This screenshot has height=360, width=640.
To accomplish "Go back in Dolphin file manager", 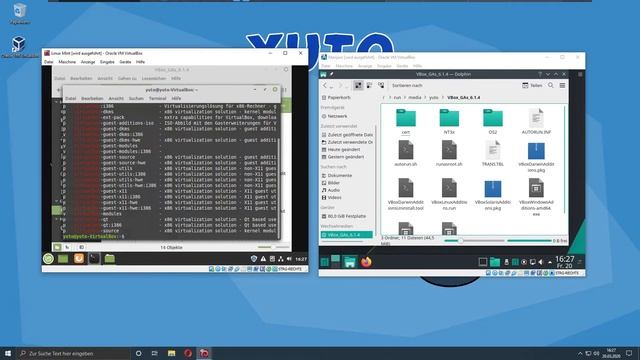I will [325, 85].
